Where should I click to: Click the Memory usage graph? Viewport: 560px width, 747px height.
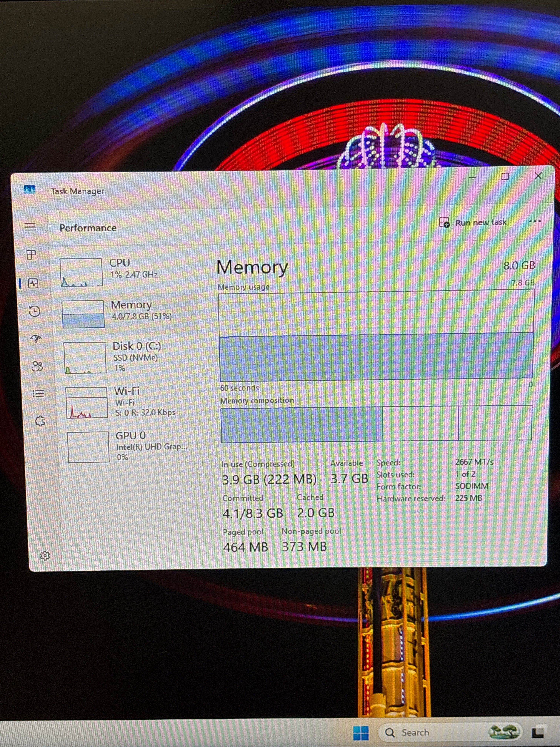(376, 336)
